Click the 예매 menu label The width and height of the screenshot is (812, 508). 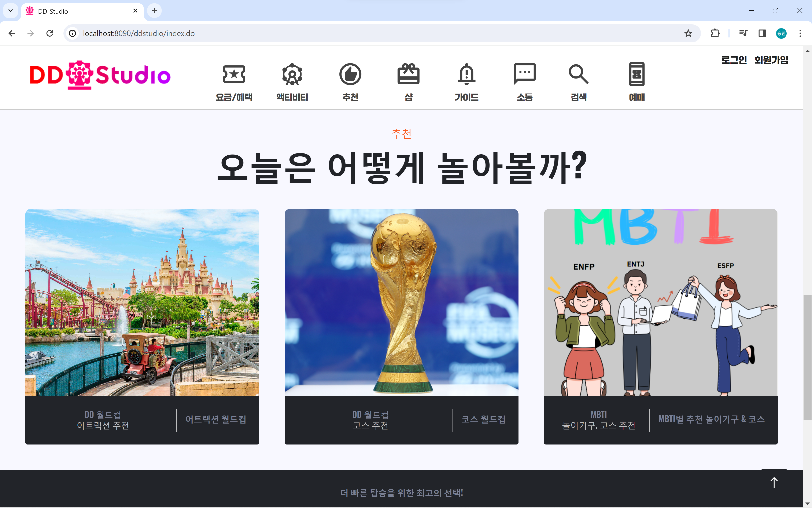636,97
